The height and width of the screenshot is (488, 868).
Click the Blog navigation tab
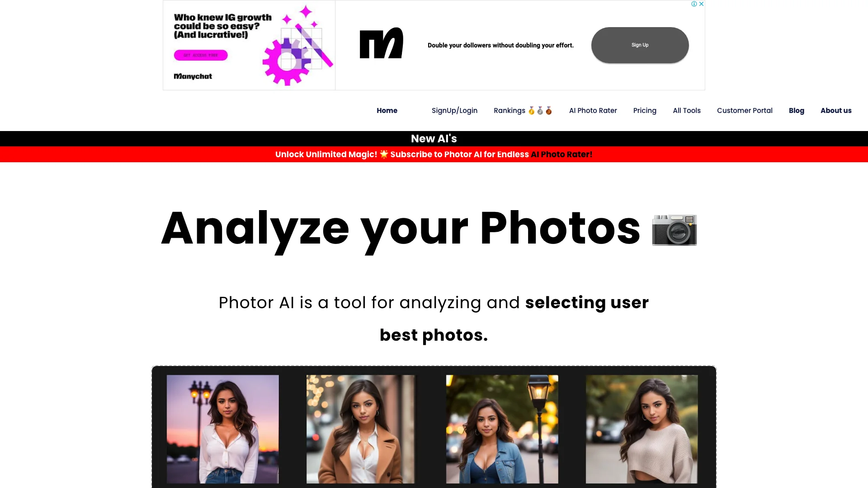point(797,110)
